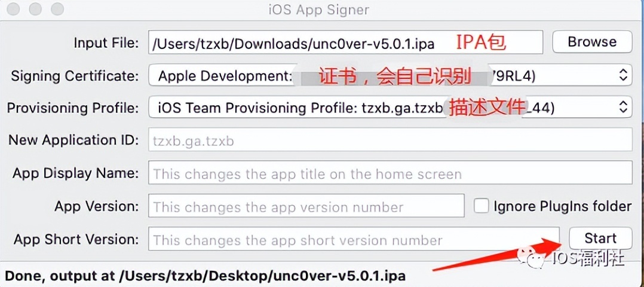Enable the Ignore PlugIns folder checkbox

coord(481,206)
